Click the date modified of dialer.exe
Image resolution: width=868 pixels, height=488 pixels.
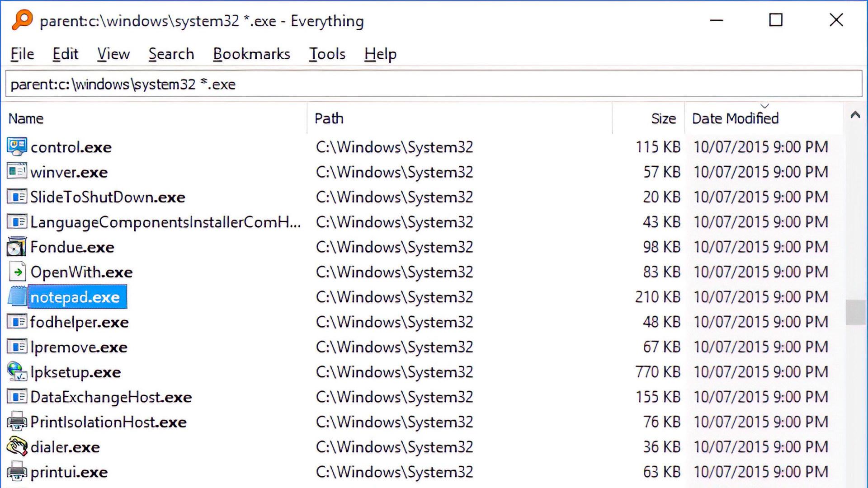click(x=761, y=447)
